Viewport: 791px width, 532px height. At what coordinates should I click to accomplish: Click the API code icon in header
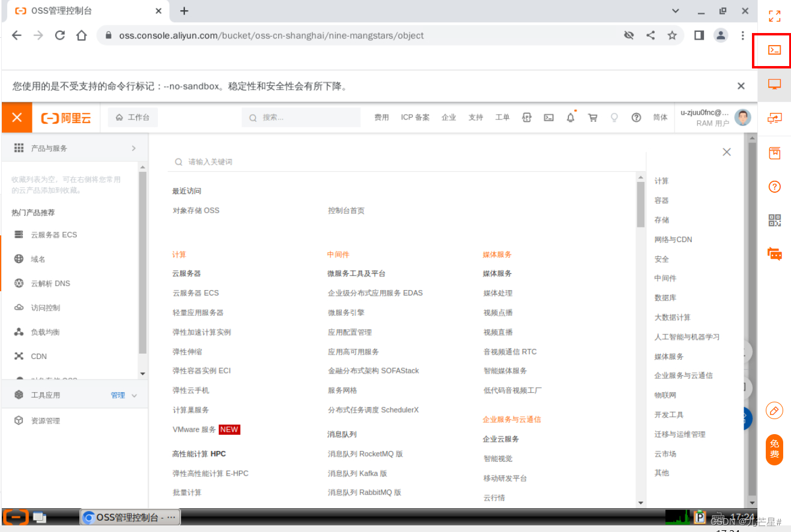tap(527, 118)
